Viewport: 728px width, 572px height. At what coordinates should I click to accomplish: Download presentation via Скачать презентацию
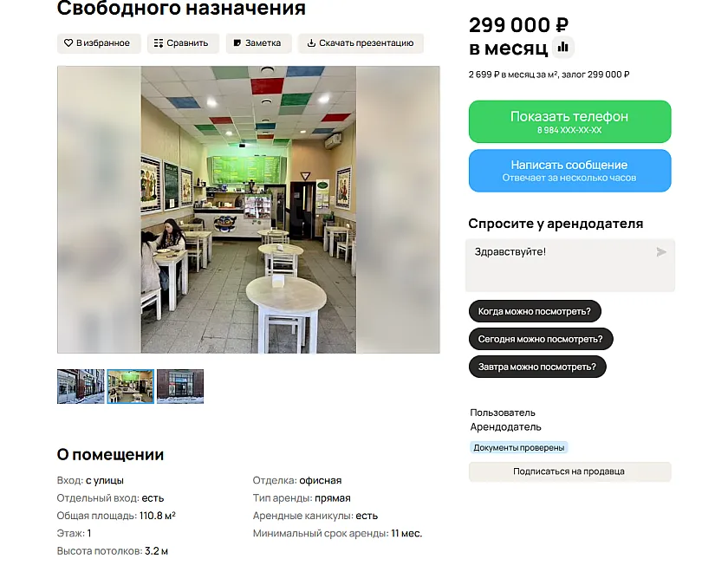click(x=361, y=43)
